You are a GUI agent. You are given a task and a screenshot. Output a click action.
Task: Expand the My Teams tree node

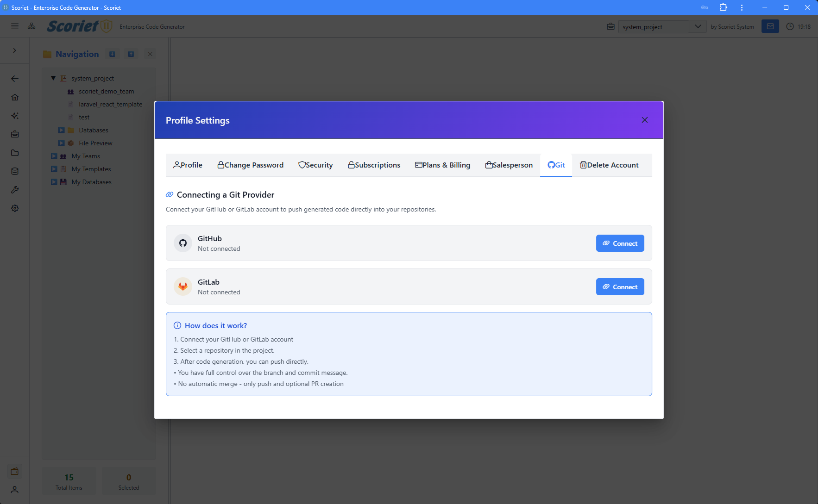(x=54, y=156)
